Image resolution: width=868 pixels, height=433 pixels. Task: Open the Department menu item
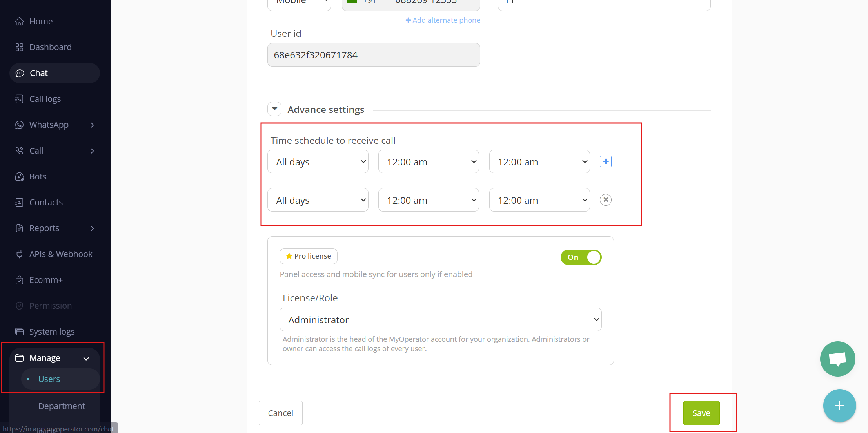pos(62,406)
